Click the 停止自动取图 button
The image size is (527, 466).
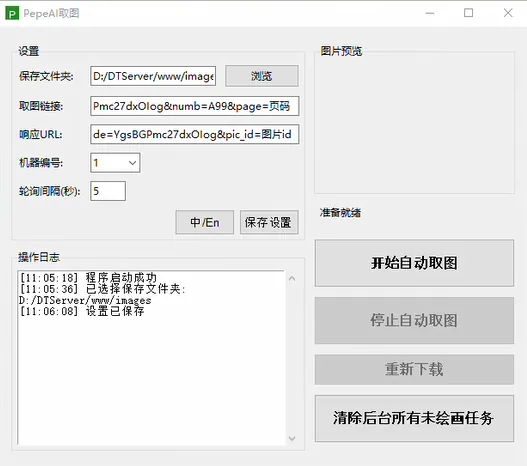point(414,320)
